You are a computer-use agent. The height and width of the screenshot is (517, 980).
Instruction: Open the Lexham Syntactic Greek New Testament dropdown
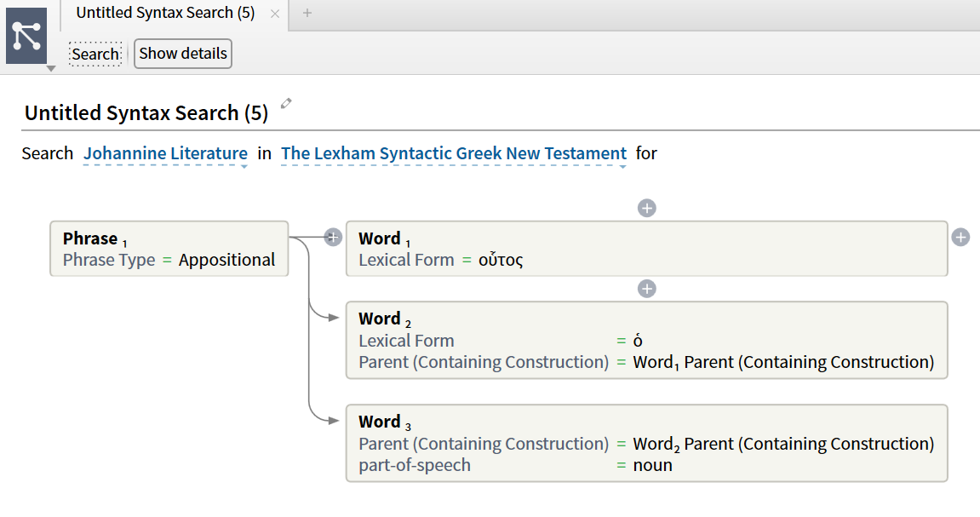[x=454, y=154]
